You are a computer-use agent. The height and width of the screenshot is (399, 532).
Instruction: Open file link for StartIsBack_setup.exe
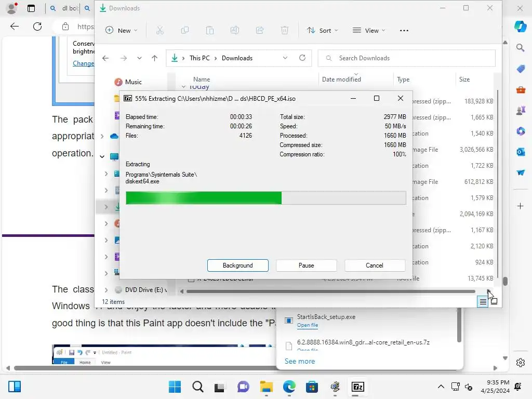(x=308, y=325)
